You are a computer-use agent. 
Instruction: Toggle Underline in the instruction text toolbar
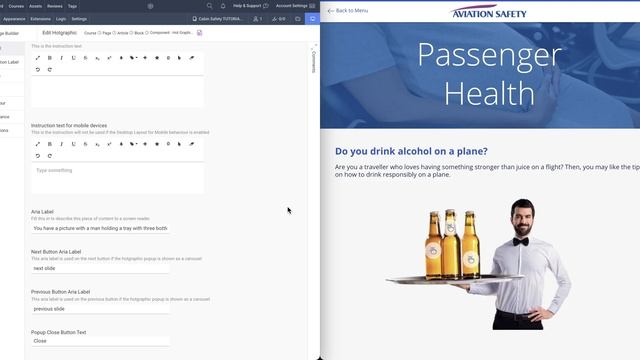pyautogui.click(x=73, y=58)
